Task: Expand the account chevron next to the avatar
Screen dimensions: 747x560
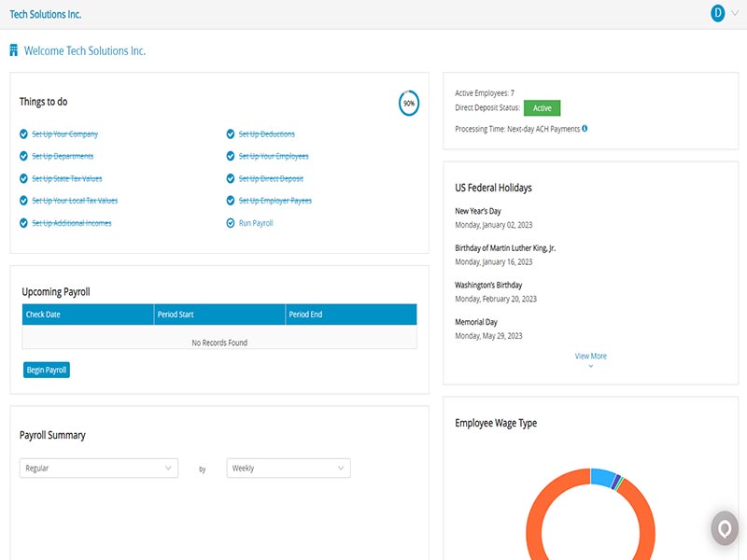Action: [733, 14]
